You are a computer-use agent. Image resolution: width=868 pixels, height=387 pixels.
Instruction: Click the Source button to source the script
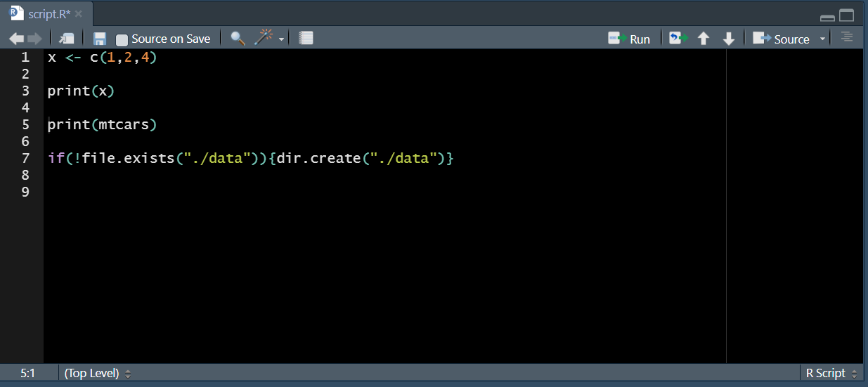click(782, 39)
